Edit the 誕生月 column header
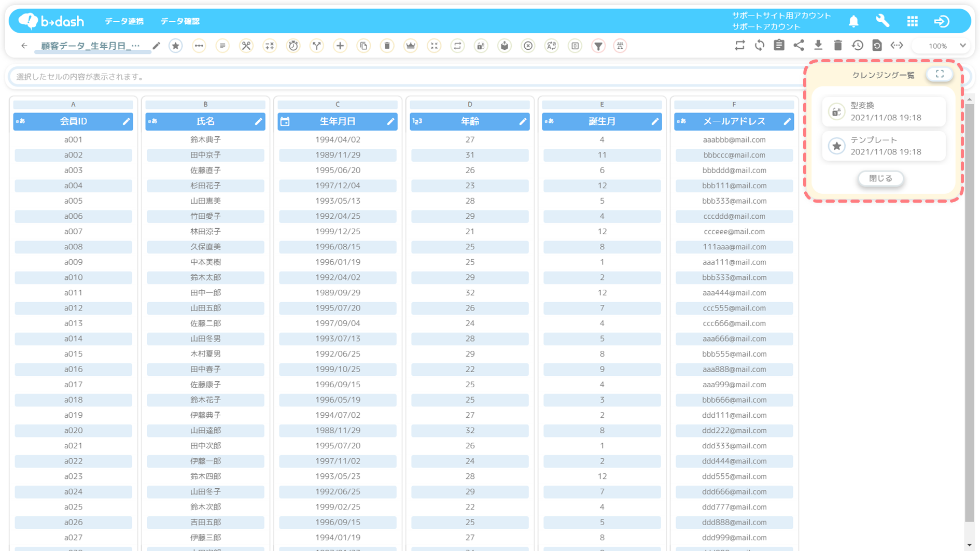This screenshot has width=980, height=551. coord(655,121)
